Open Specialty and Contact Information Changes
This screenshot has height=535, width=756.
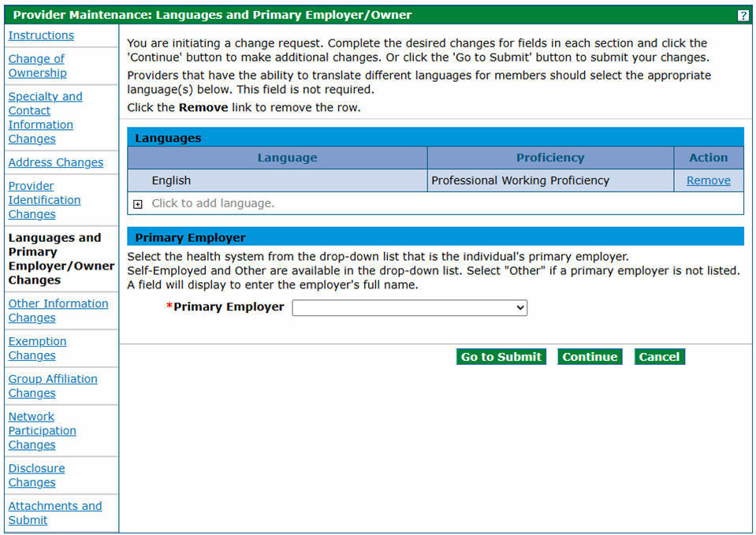45,117
